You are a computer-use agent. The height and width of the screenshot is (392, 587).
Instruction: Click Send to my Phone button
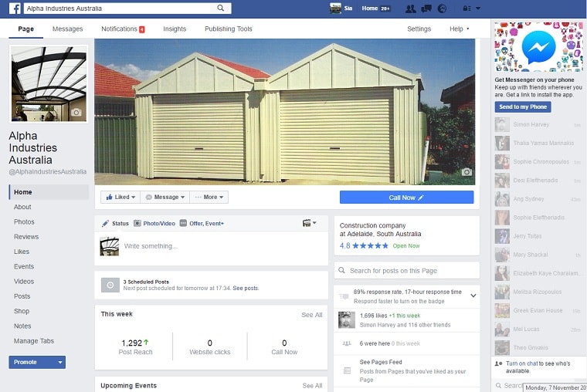click(523, 107)
